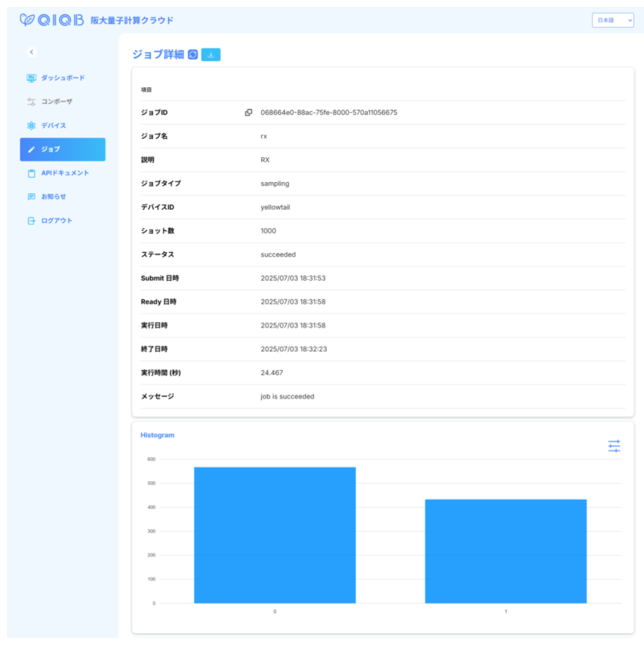Screen dimensions: 644x646
Task: View お知らせ announcements
Action: pos(53,197)
